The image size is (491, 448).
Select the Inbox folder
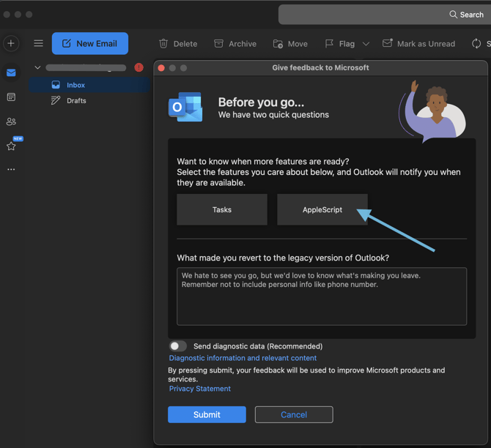pyautogui.click(x=75, y=85)
